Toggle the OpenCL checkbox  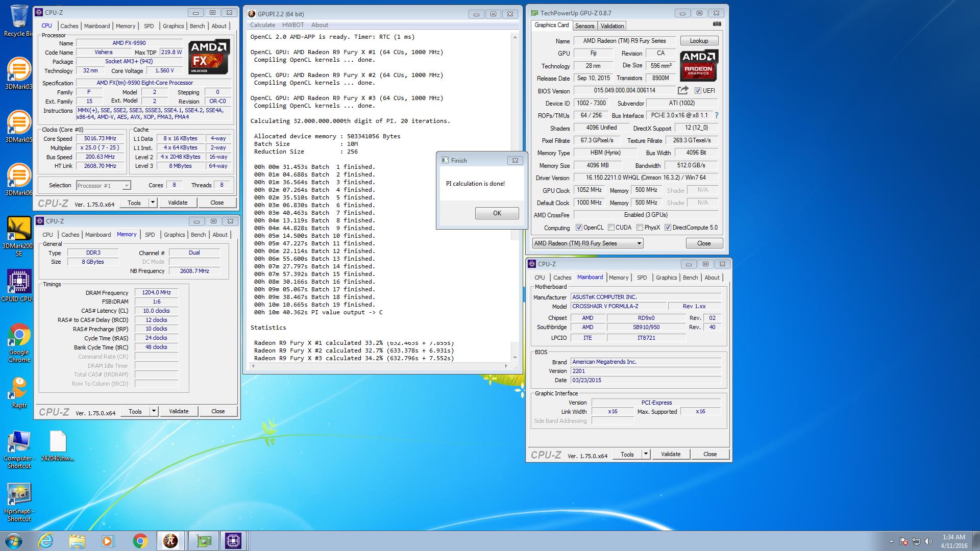tap(579, 228)
